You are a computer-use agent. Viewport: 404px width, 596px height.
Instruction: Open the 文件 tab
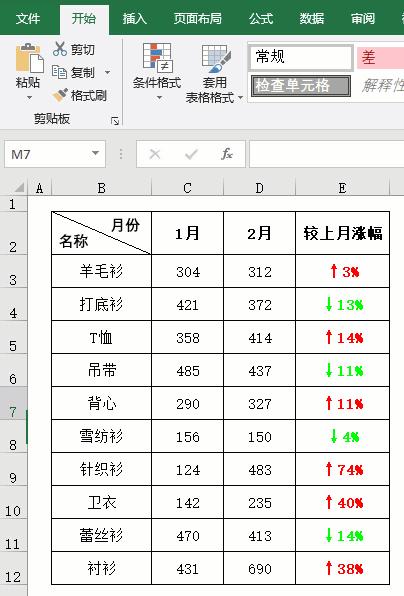28,19
